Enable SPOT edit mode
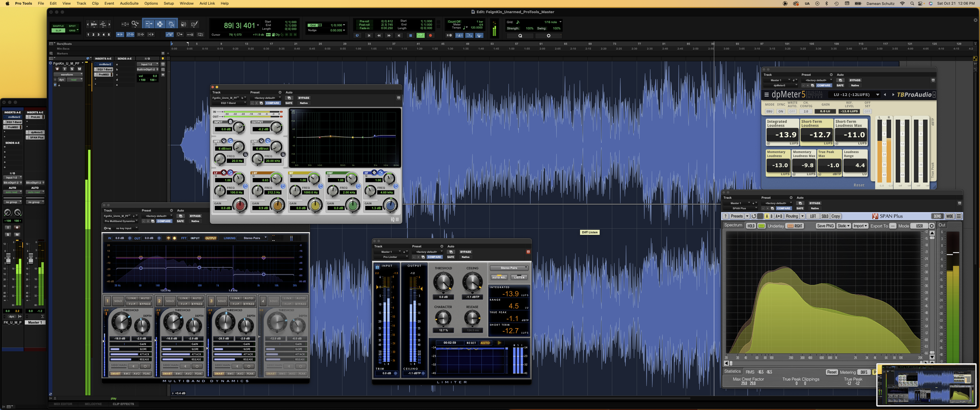This screenshot has height=410, width=980. (73, 26)
